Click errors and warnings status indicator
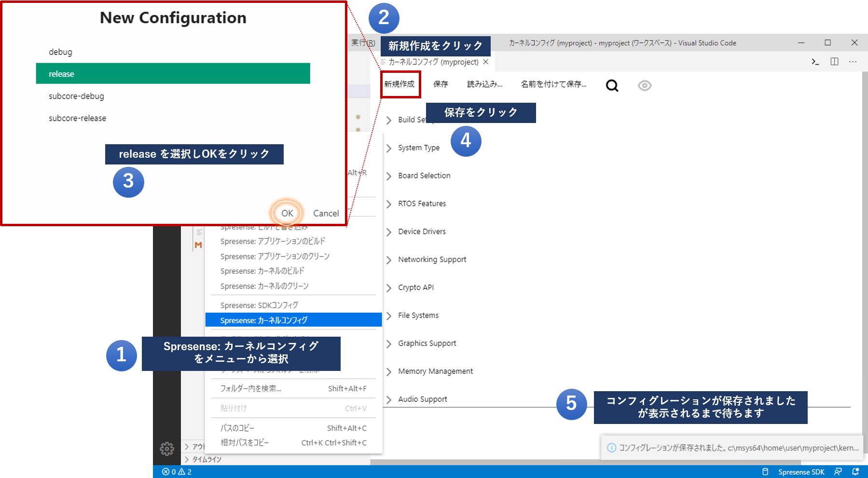This screenshot has height=478, width=868. click(177, 472)
